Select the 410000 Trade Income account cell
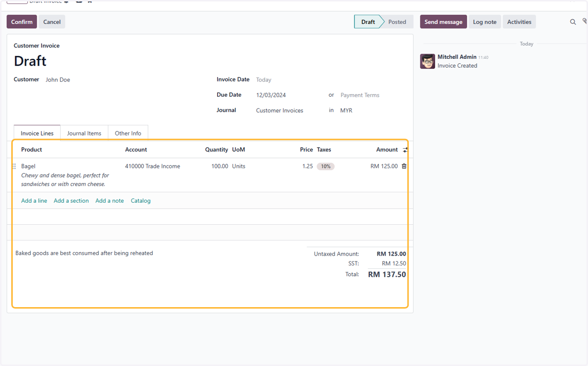This screenshot has width=588, height=366. point(152,166)
